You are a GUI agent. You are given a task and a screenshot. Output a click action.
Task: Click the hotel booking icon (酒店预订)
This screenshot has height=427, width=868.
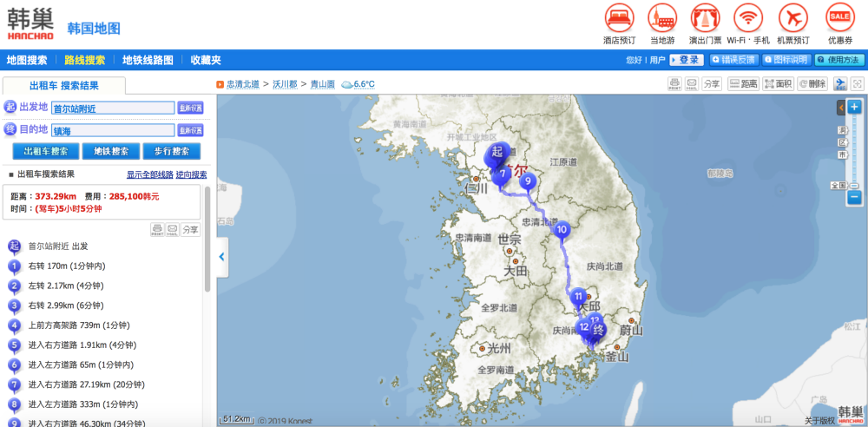click(x=619, y=18)
